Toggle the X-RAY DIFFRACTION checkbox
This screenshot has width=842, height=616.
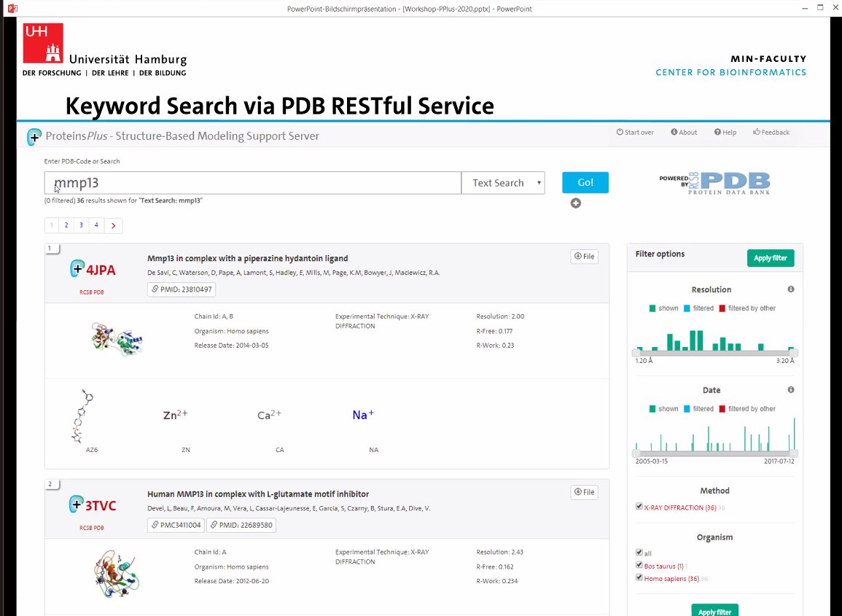point(639,507)
